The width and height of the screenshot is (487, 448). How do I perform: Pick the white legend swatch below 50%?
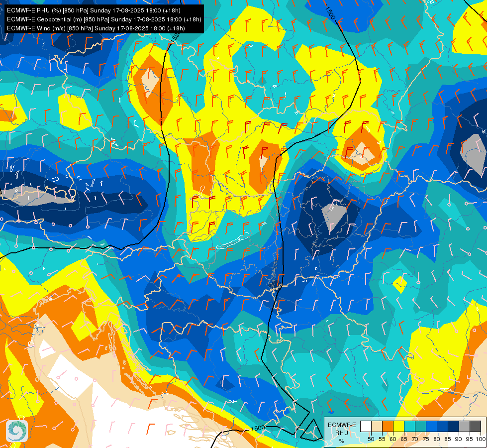pos(366,426)
